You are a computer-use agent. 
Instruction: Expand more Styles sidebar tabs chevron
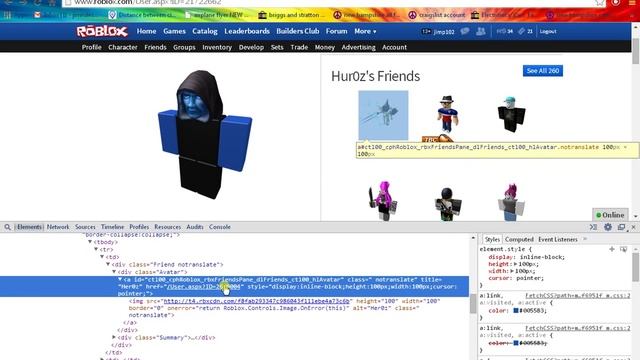pos(585,239)
